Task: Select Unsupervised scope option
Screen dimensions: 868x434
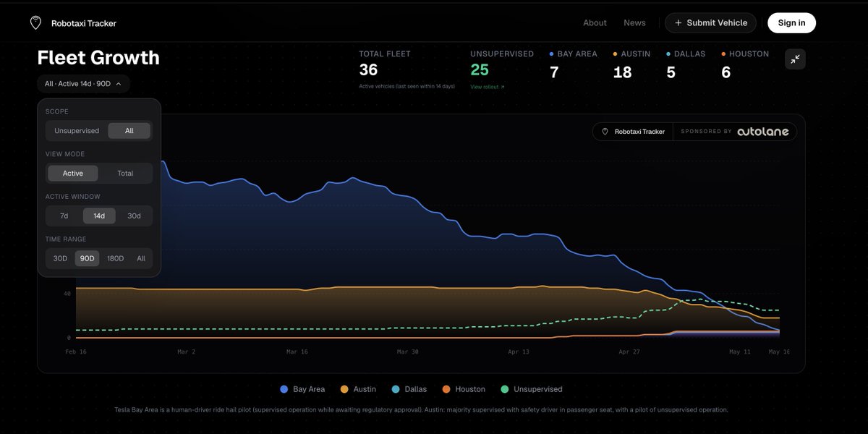Action: 77,131
